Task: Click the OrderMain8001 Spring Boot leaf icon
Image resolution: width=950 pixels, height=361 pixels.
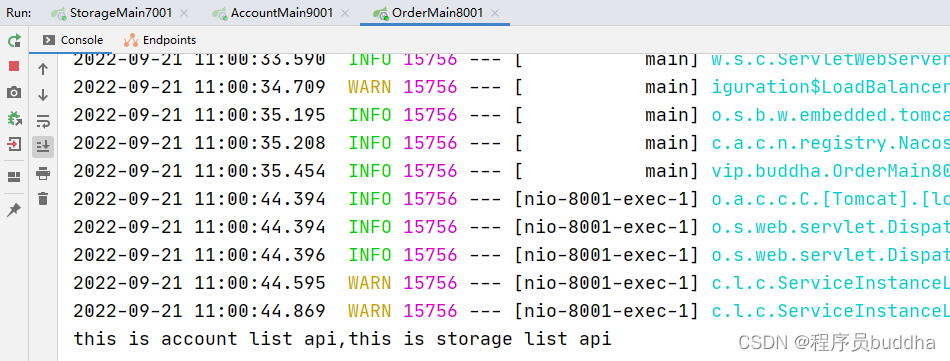Action: [x=380, y=13]
